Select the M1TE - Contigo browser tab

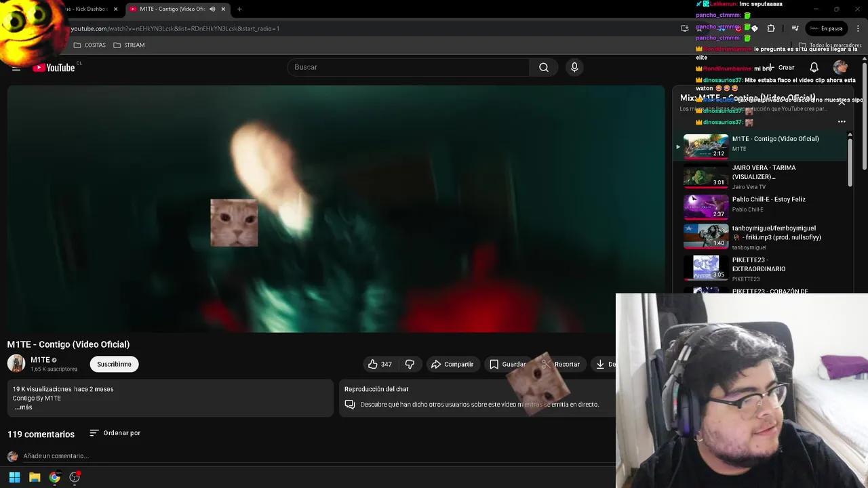pyautogui.click(x=172, y=9)
